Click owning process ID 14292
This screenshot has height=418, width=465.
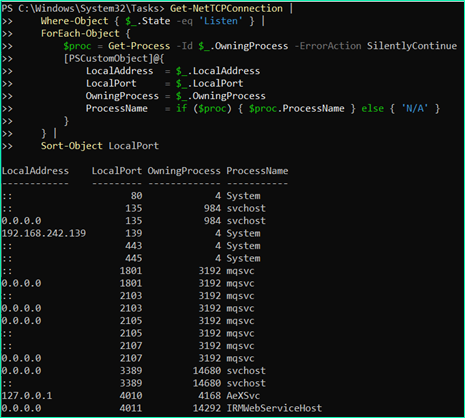tap(207, 408)
